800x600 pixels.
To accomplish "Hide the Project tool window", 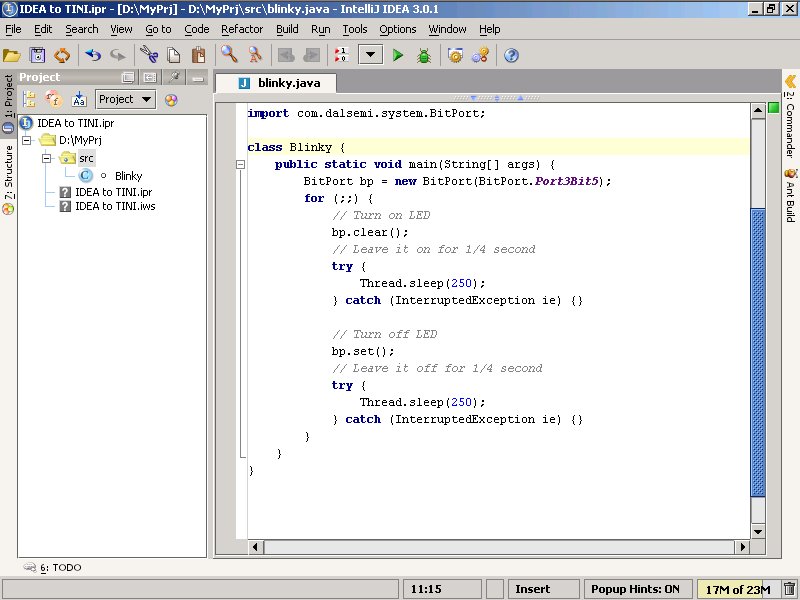I will pyautogui.click(x=198, y=78).
